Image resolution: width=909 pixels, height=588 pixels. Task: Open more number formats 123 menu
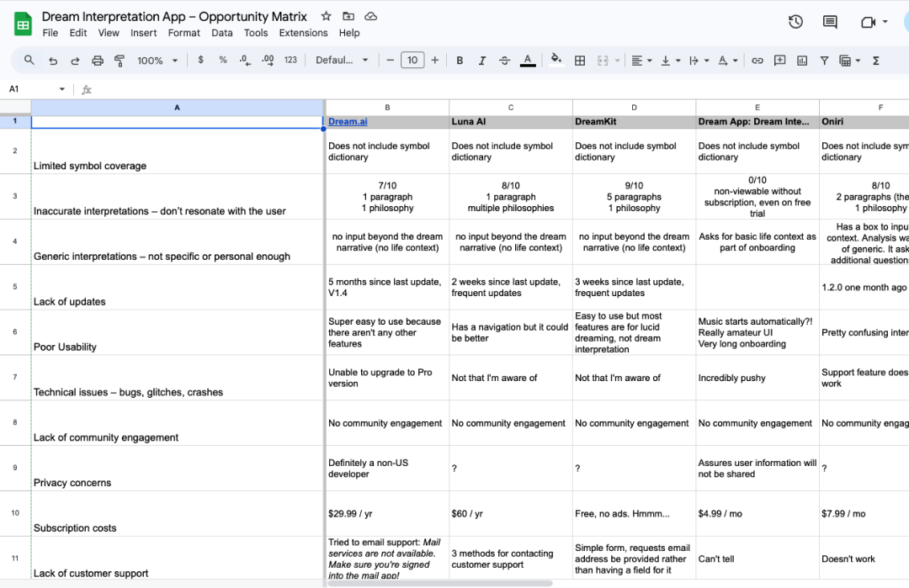click(x=290, y=60)
